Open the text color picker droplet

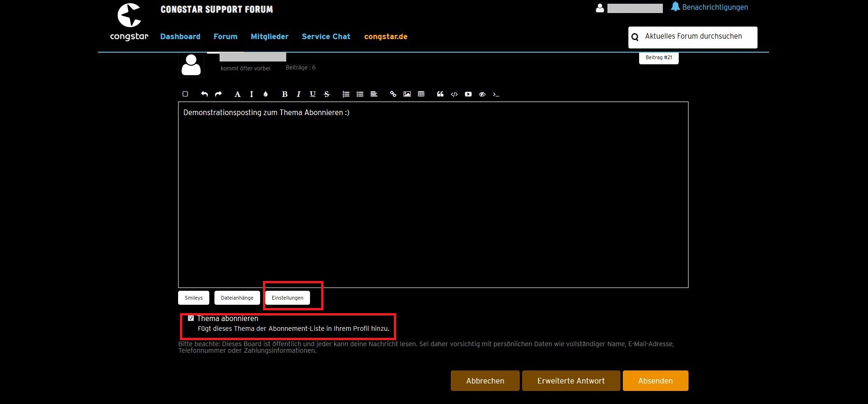[x=265, y=94]
